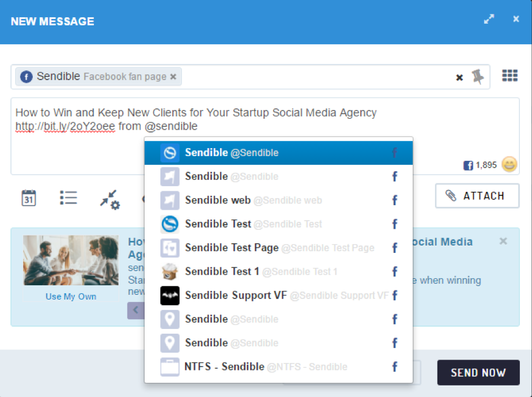
Task: Open the emoji picker smiley
Action: pos(510,165)
